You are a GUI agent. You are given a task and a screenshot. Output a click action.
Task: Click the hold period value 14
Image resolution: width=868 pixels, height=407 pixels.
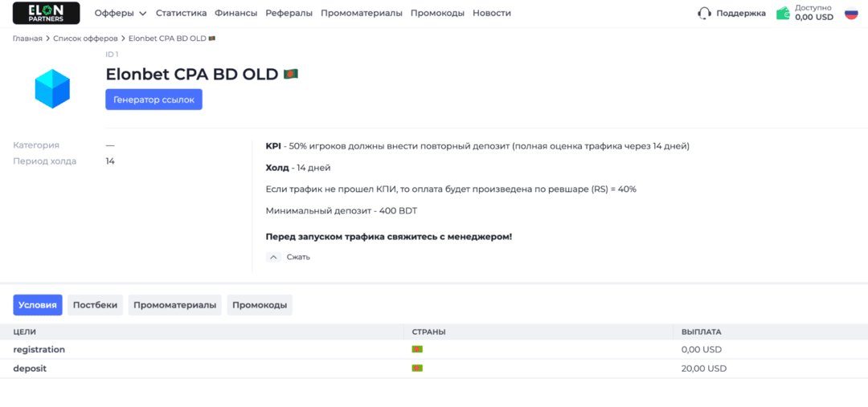(110, 161)
